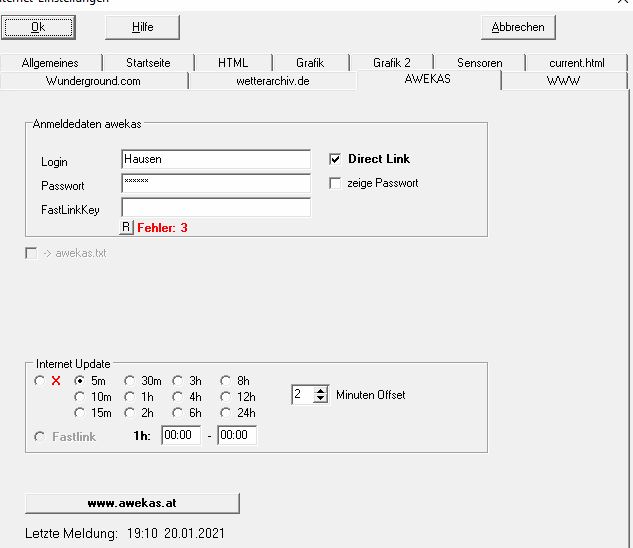This screenshot has width=633, height=548.
Task: Open the wetterarchiv.de tab
Action: 272,81
